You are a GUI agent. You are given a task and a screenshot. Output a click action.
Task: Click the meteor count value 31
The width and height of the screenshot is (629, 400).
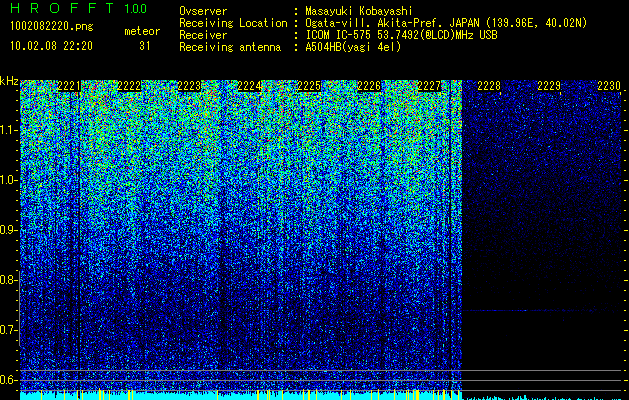145,46
